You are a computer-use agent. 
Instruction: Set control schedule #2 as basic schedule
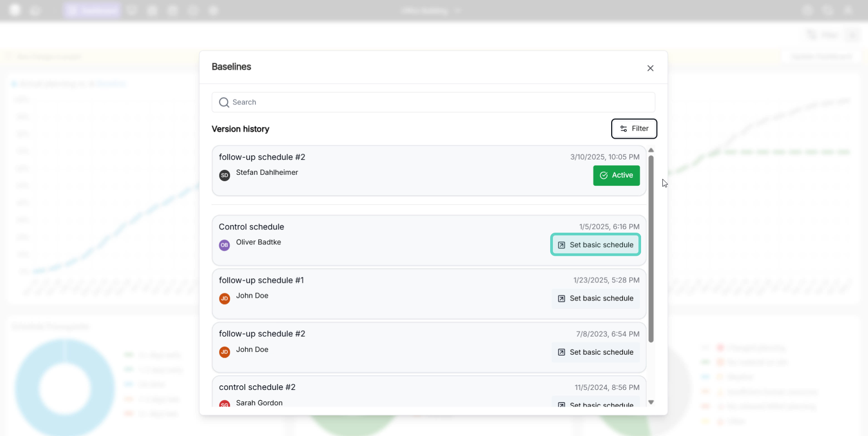[x=595, y=403]
